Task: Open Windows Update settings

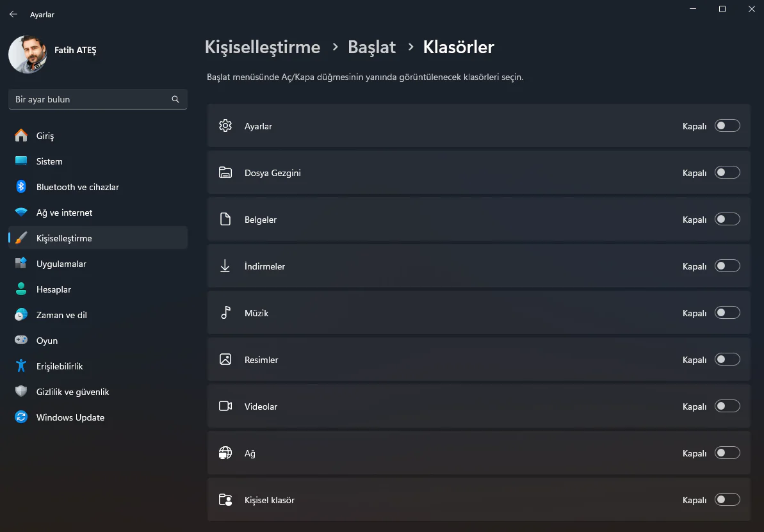Action: coord(70,417)
